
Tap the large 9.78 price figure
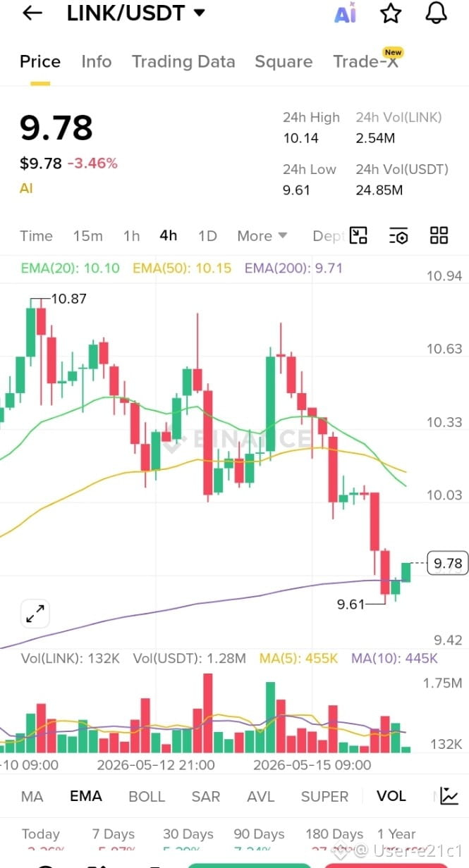coord(56,128)
